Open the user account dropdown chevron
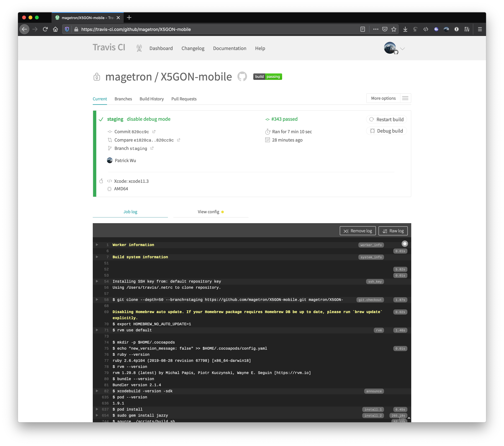504x446 pixels. (402, 49)
